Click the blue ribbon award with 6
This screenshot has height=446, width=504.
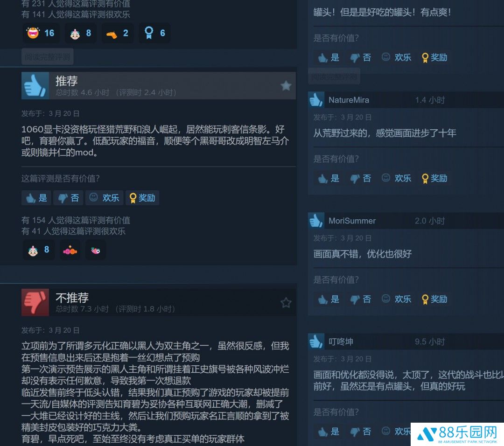154,33
